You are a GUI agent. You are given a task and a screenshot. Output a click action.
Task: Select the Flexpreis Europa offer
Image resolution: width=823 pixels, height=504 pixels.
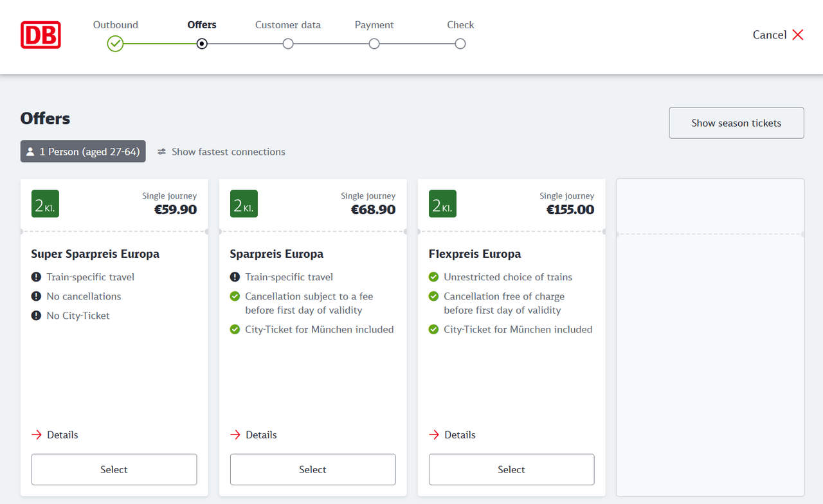click(x=511, y=469)
